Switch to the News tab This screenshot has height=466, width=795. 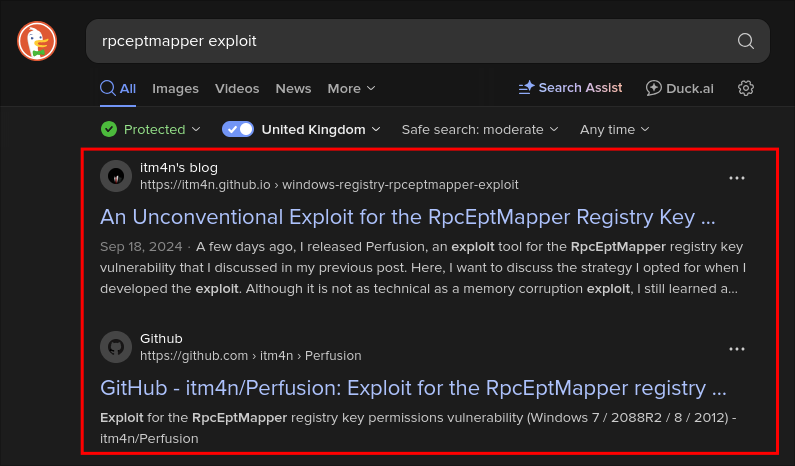click(293, 88)
